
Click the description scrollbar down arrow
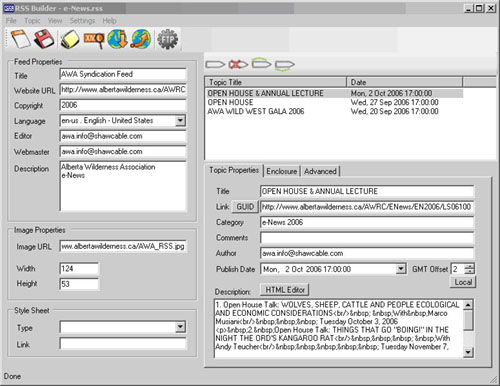click(x=468, y=352)
